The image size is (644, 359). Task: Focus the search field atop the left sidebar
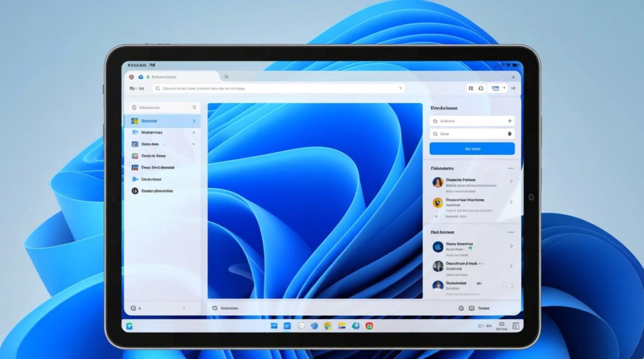162,108
